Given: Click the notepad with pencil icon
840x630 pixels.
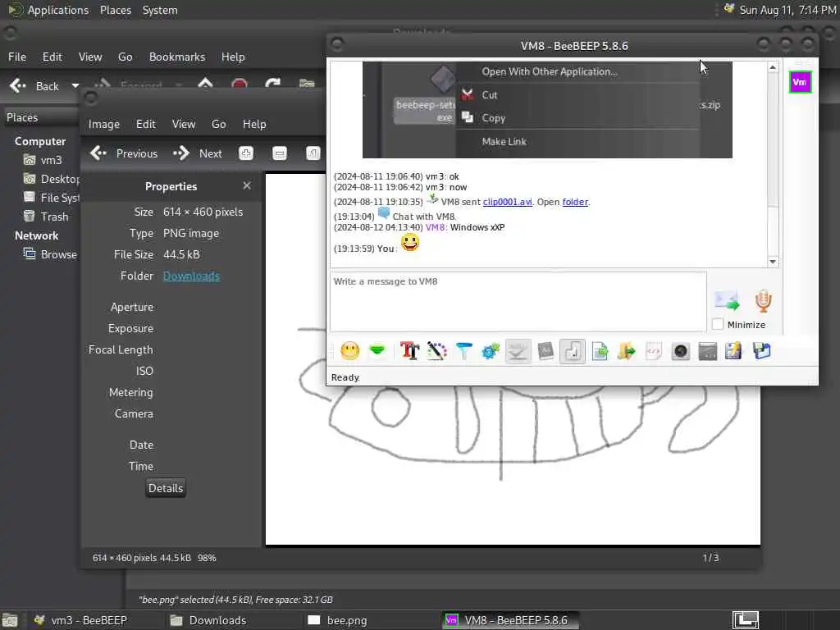Looking at the screenshot, I should coord(734,351).
